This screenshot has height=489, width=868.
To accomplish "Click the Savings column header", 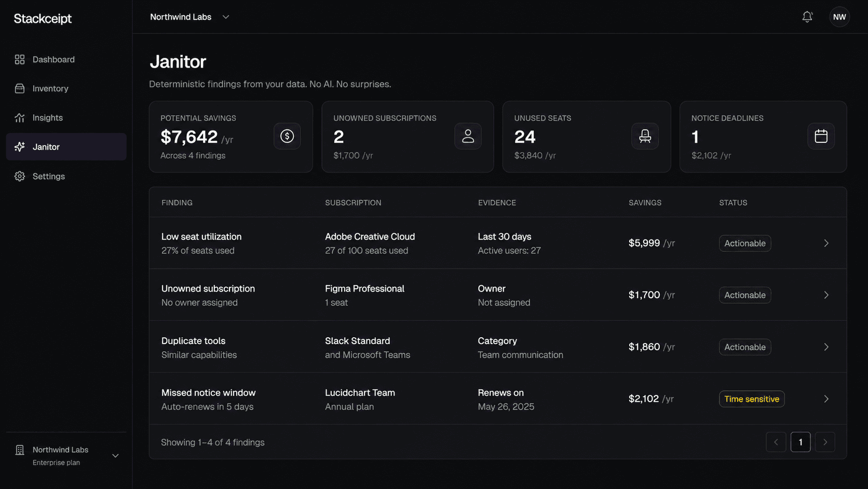I will click(x=645, y=203).
